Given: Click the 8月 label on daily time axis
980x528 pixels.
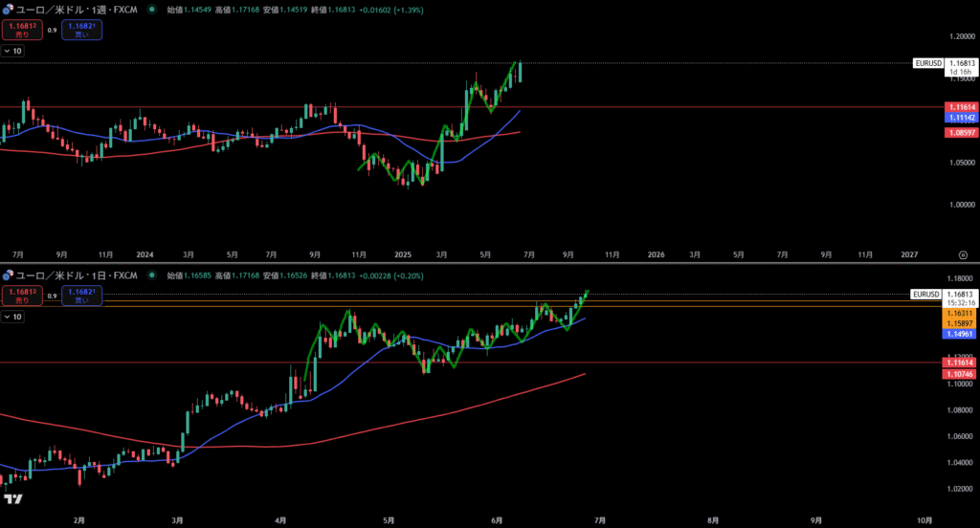Looking at the screenshot, I should point(713,520).
